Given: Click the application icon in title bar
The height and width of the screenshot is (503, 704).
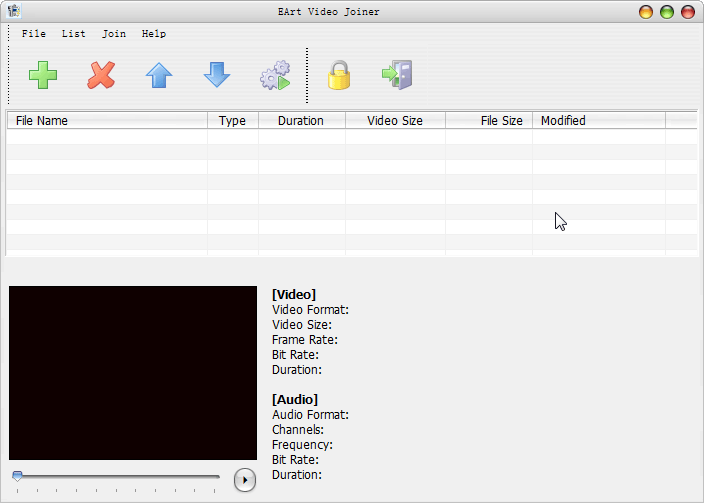Looking at the screenshot, I should pos(14,11).
